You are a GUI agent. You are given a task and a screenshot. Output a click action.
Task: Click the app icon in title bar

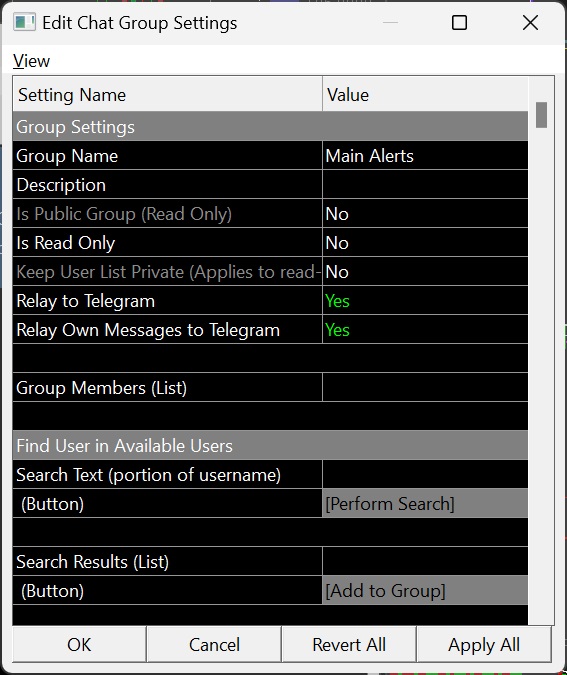[24, 22]
